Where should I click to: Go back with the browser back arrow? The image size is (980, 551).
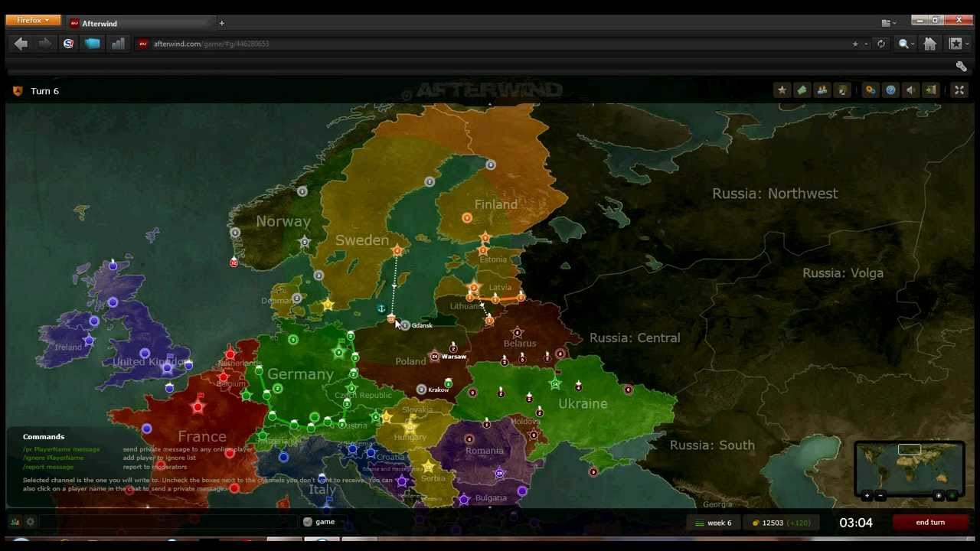tap(21, 44)
